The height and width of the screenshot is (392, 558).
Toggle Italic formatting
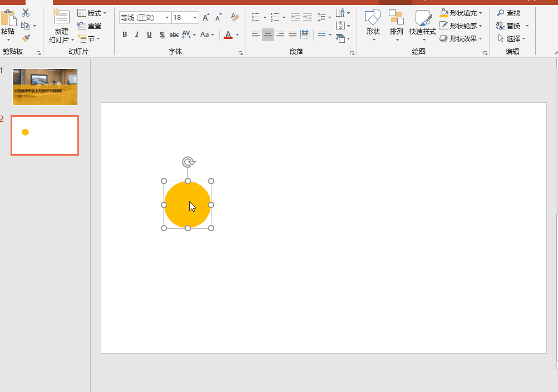pyautogui.click(x=137, y=34)
